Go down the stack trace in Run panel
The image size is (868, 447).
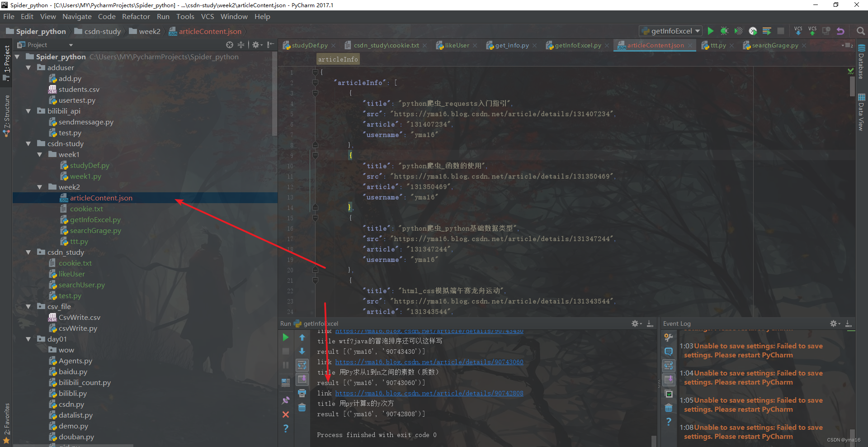coord(302,351)
